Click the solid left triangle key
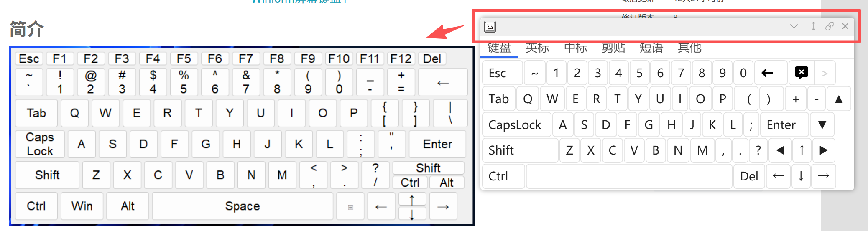Image resolution: width=868 pixels, height=231 pixels. coord(780,150)
